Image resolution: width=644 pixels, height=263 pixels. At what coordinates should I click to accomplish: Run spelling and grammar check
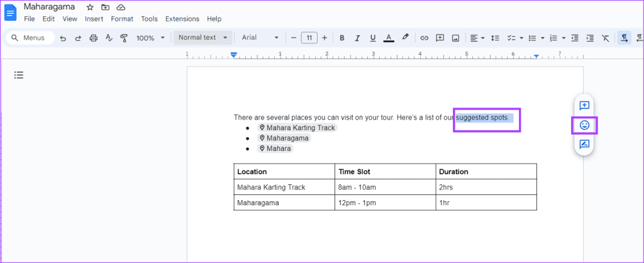click(x=109, y=38)
